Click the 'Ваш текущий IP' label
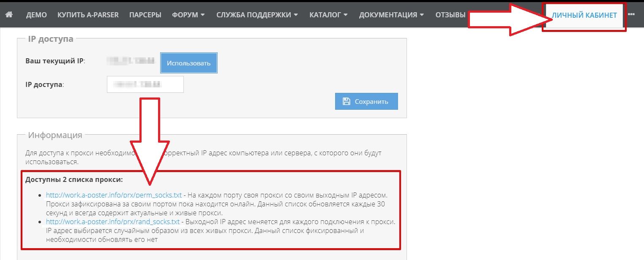 (x=55, y=61)
